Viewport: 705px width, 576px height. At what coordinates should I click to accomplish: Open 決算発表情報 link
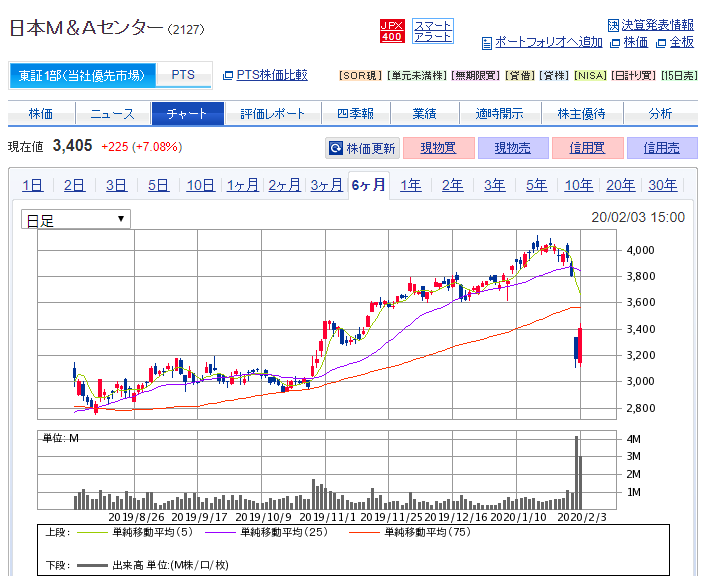click(x=657, y=25)
